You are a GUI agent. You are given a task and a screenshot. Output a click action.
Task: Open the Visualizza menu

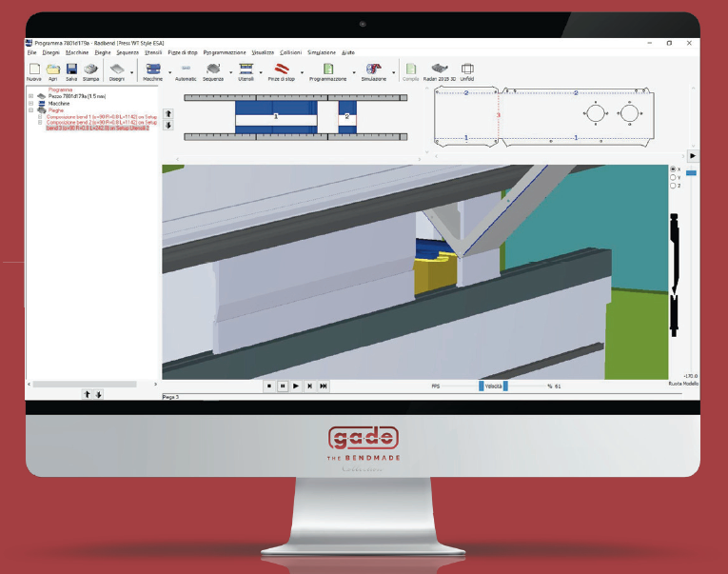263,52
